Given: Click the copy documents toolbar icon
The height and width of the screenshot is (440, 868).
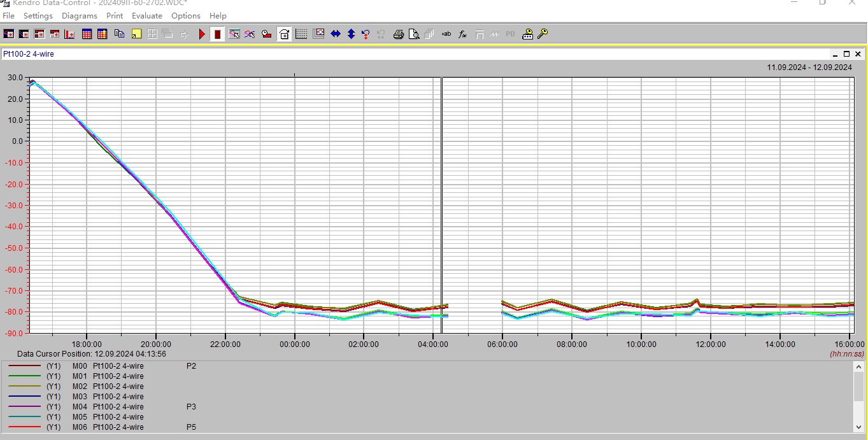Looking at the screenshot, I should pyautogui.click(x=119, y=34).
